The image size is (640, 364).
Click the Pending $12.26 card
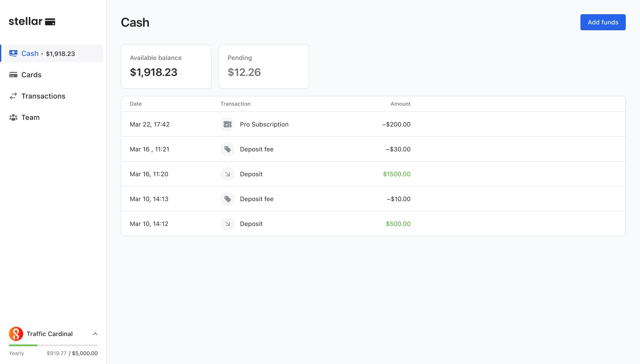(264, 67)
